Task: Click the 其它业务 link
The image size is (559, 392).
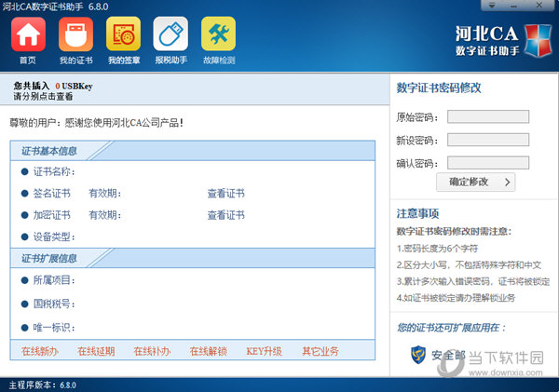Action: pos(320,351)
